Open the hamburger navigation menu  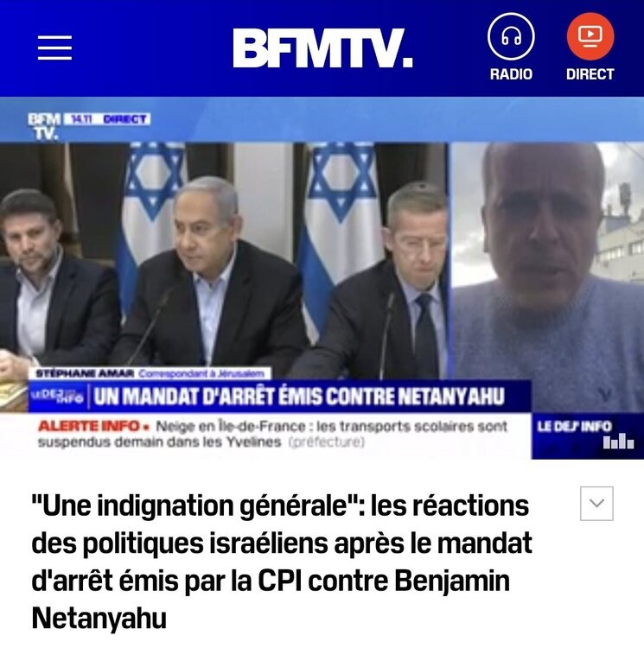(54, 48)
